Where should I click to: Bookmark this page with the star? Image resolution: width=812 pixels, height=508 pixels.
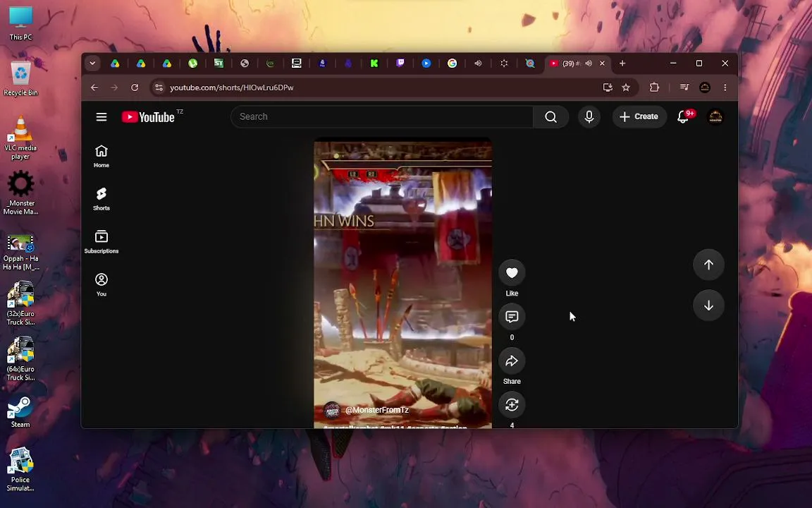coord(626,87)
